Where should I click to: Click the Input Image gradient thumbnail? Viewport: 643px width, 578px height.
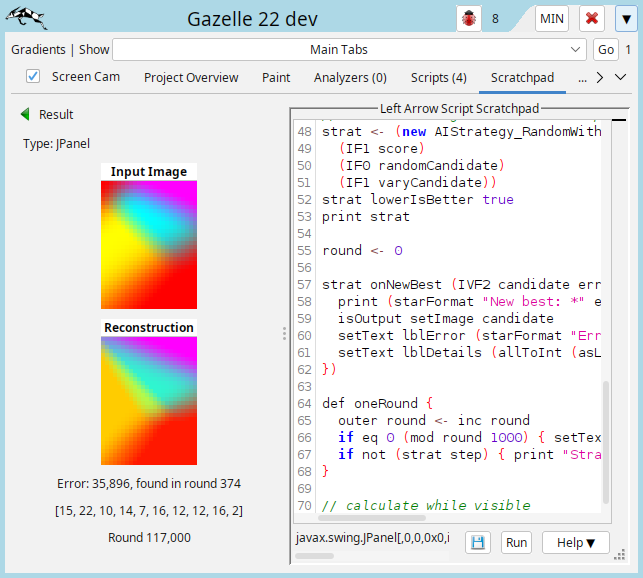click(149, 243)
